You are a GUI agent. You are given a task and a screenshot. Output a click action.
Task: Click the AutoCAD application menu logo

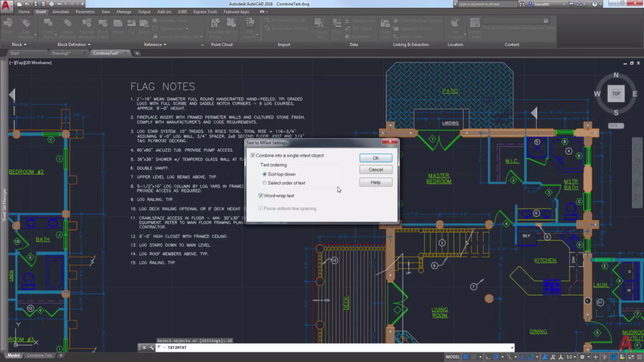(6, 6)
